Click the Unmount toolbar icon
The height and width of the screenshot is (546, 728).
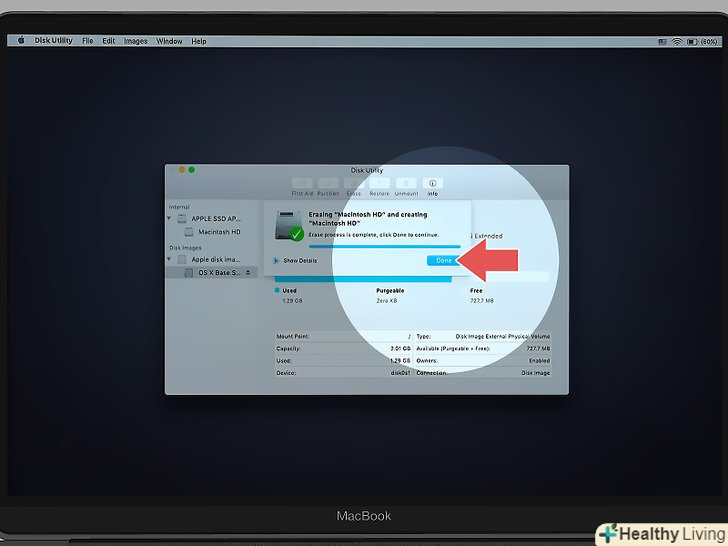click(x=406, y=183)
